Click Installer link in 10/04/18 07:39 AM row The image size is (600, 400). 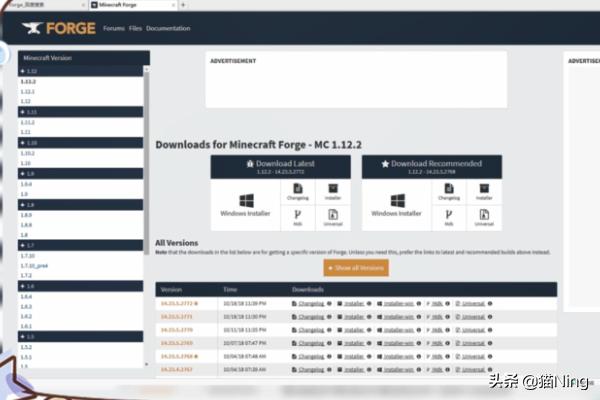pyautogui.click(x=354, y=370)
